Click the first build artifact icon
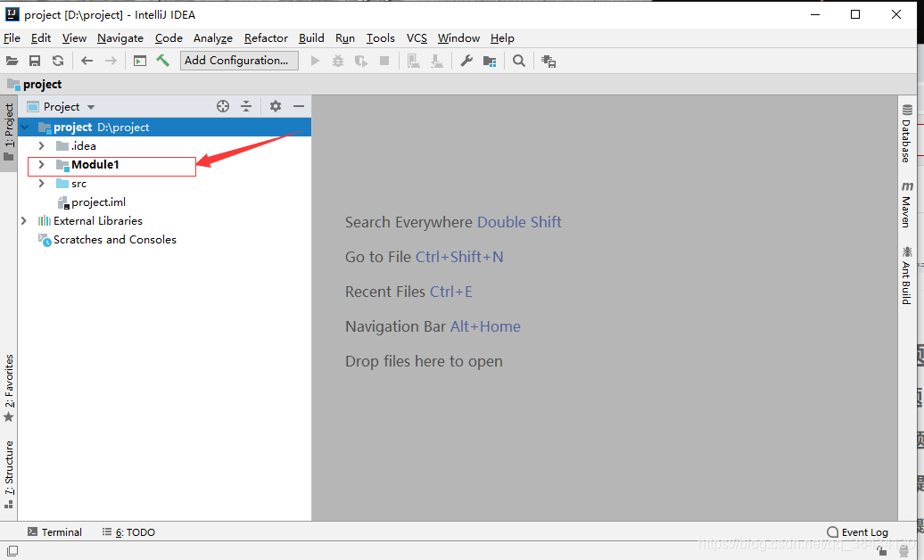924x560 pixels. 414,61
